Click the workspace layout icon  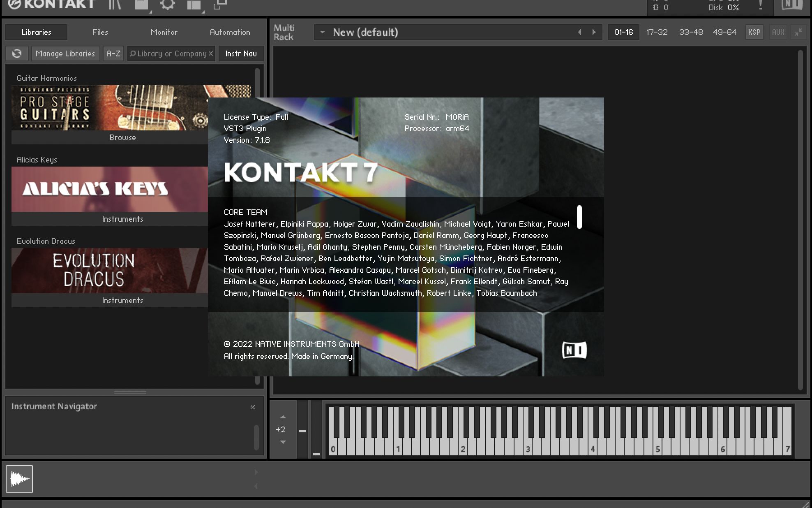coord(194,5)
